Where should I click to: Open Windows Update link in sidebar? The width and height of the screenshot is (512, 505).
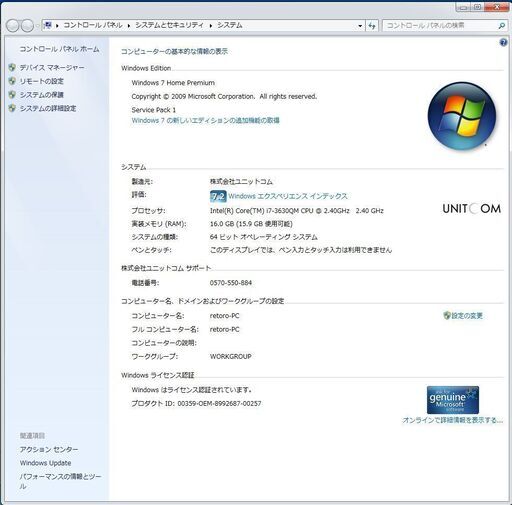click(x=45, y=463)
